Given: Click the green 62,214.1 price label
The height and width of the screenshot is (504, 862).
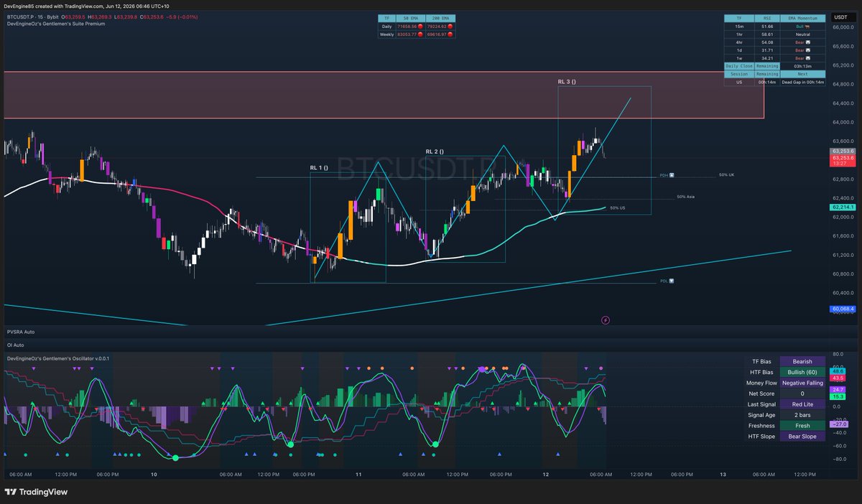Looking at the screenshot, I should pyautogui.click(x=843, y=207).
